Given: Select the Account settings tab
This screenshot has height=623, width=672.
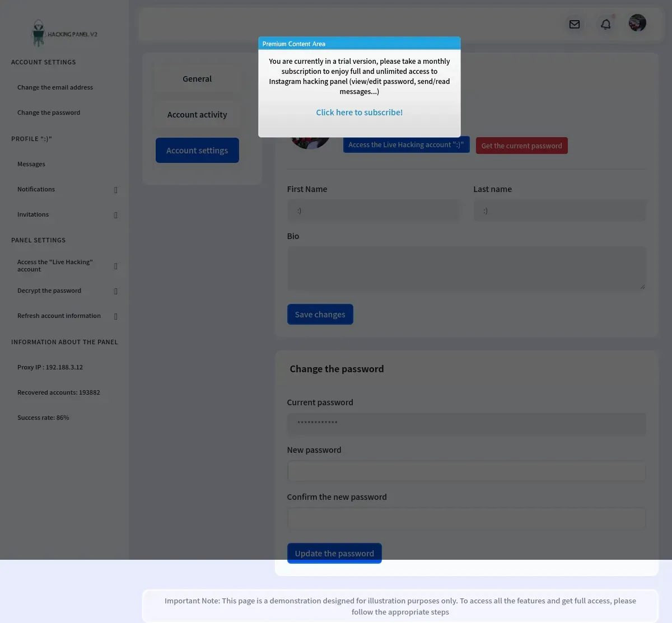Looking at the screenshot, I should [x=197, y=150].
